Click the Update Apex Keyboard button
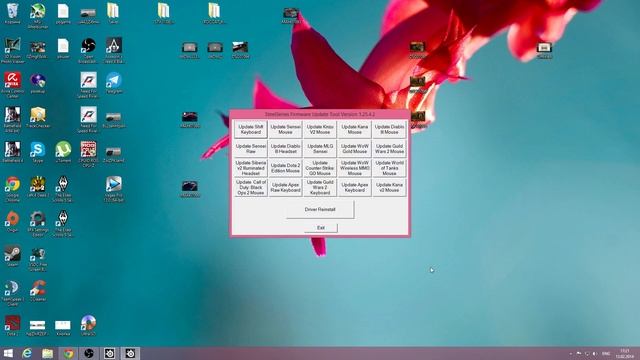Image resolution: width=640 pixels, height=360 pixels. pyautogui.click(x=355, y=187)
